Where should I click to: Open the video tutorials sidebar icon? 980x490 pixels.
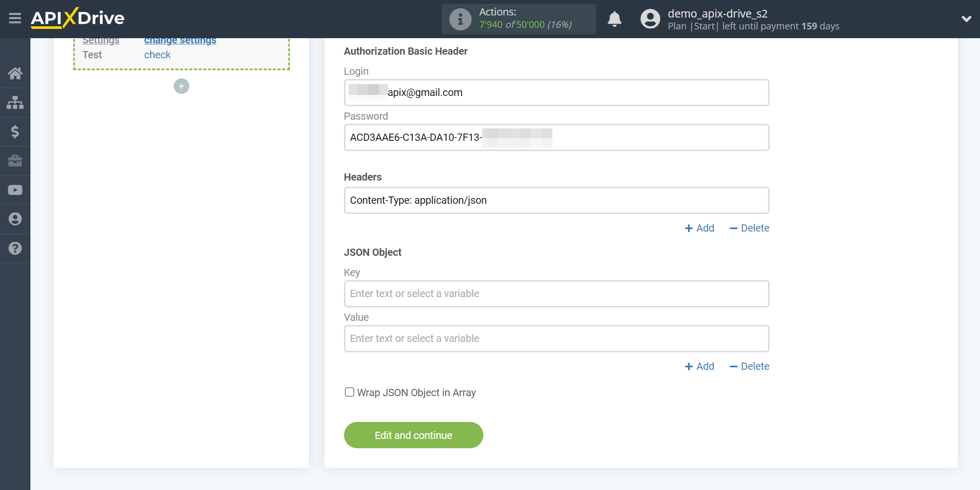coord(15,190)
